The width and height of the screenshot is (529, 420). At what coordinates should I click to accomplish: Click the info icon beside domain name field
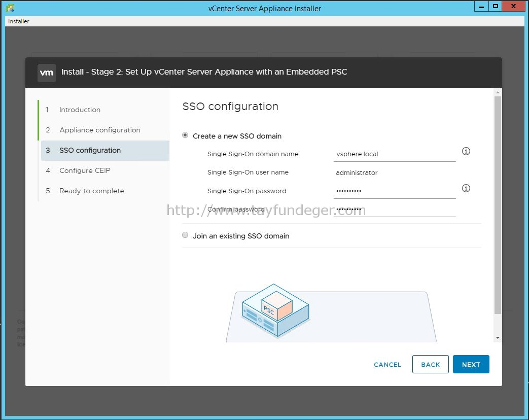(x=466, y=151)
